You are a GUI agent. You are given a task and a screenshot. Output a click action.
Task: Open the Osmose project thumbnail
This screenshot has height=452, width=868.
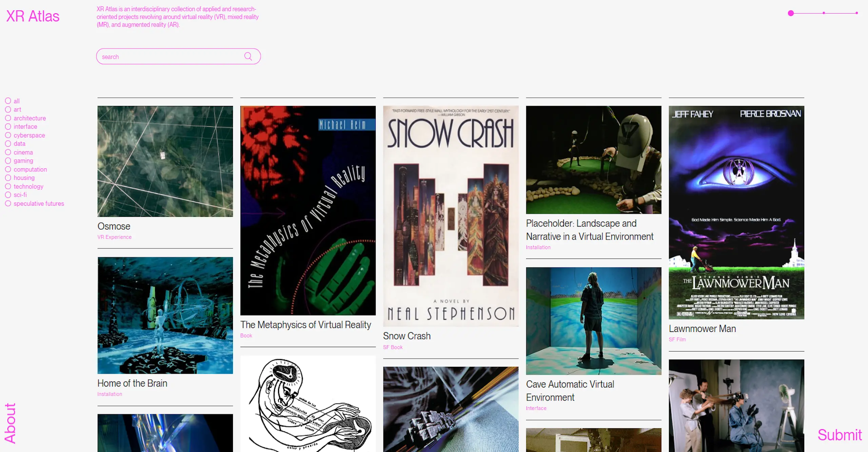click(165, 161)
